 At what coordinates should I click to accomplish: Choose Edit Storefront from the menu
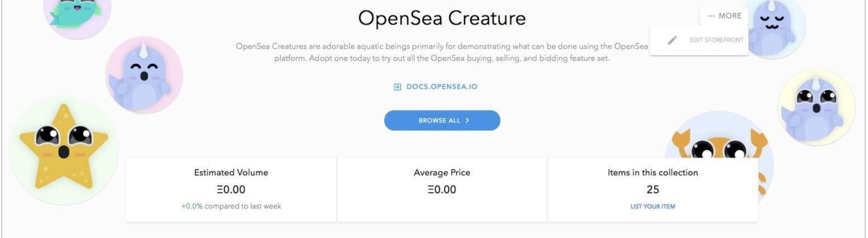click(x=716, y=40)
